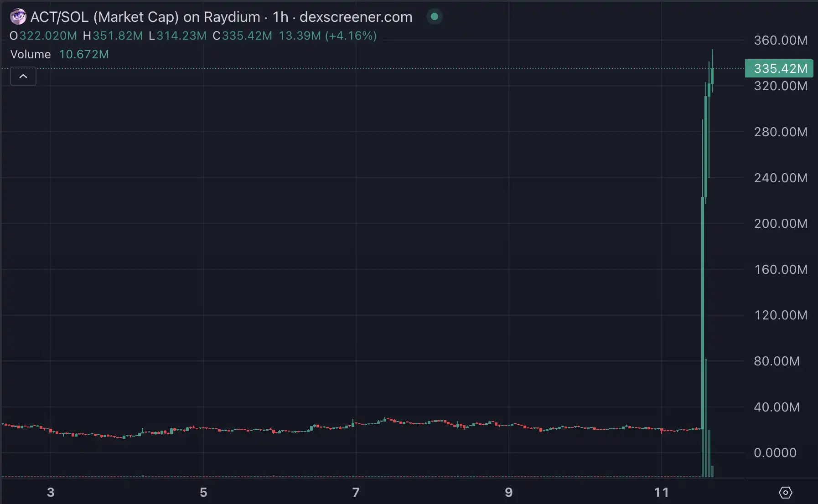Click the 200.00M price axis label
This screenshot has width=818, height=504.
click(x=781, y=224)
